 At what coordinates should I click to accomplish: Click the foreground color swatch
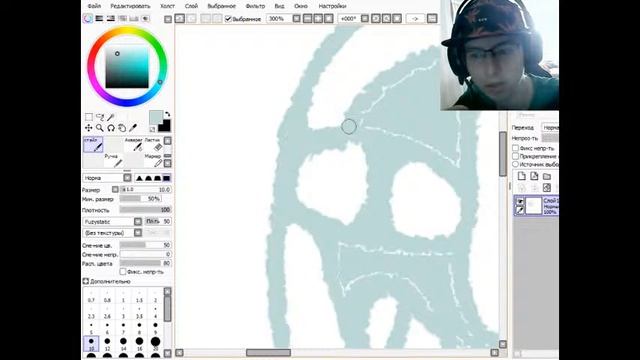click(x=156, y=118)
